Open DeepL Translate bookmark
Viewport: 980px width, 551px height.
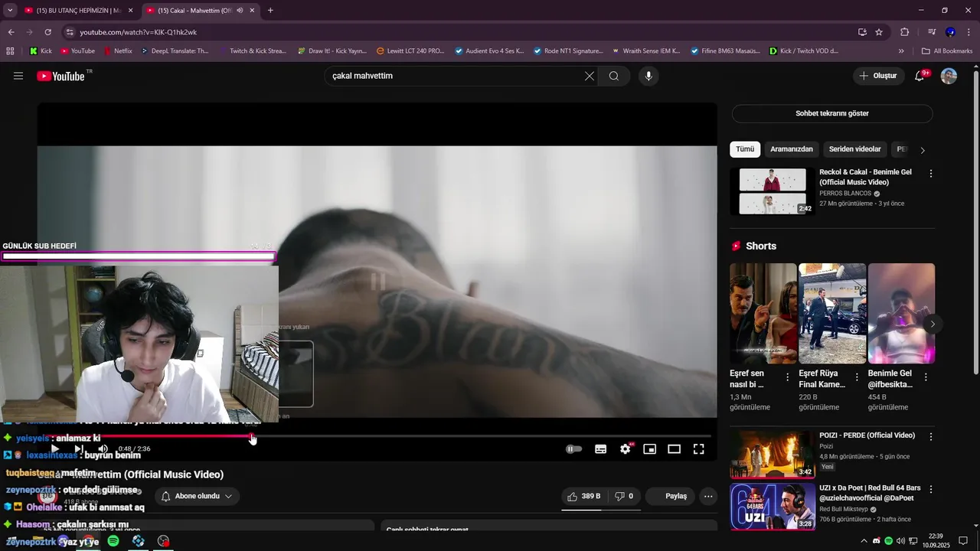point(175,51)
